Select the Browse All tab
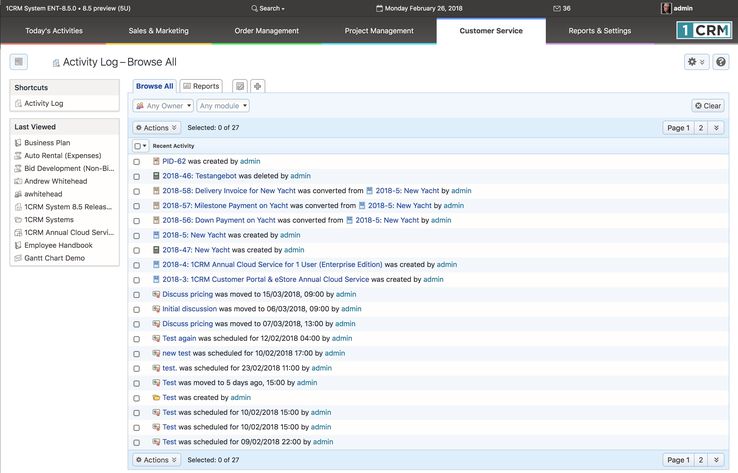Viewport: 738px width, 473px height. (154, 86)
